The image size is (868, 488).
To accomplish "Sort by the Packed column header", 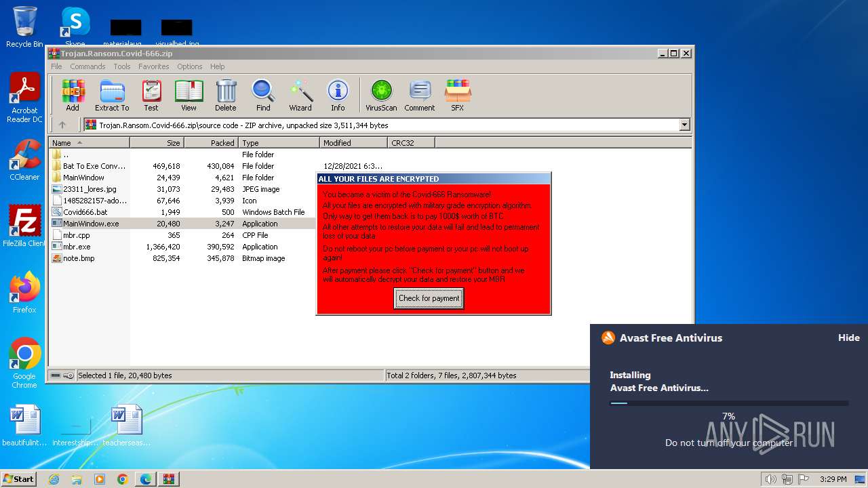I will click(211, 143).
